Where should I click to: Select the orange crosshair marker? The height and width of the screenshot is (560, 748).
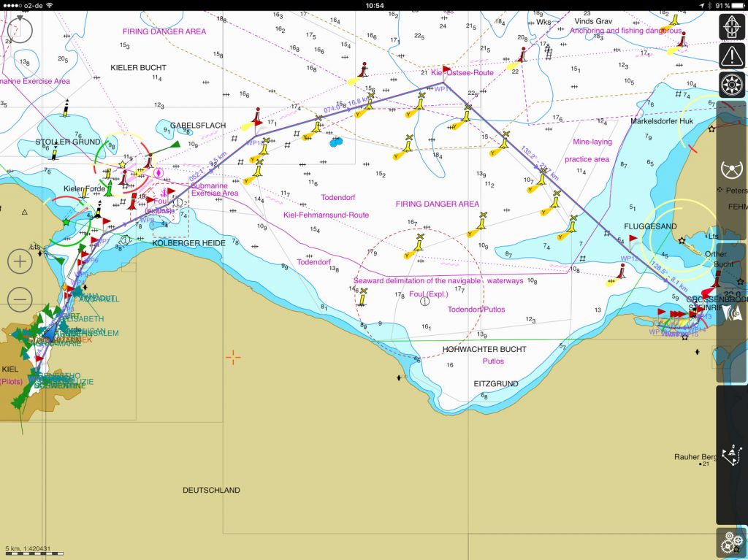pos(233,357)
